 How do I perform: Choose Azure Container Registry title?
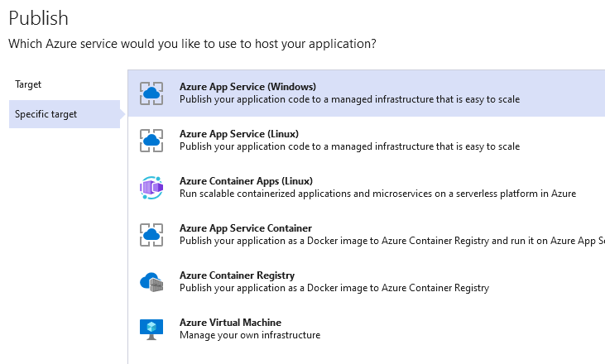pyautogui.click(x=237, y=275)
